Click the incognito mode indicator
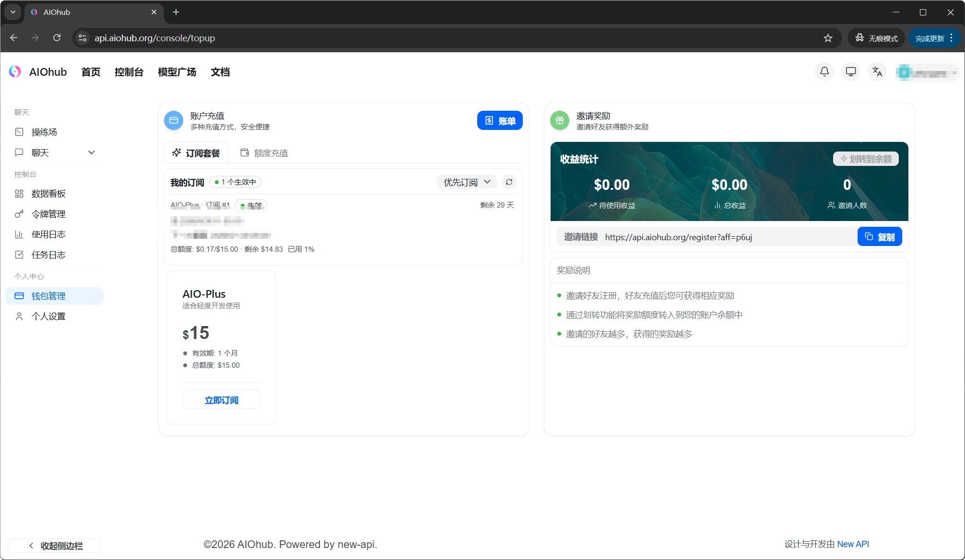Viewport: 965px width, 560px height. pos(876,38)
